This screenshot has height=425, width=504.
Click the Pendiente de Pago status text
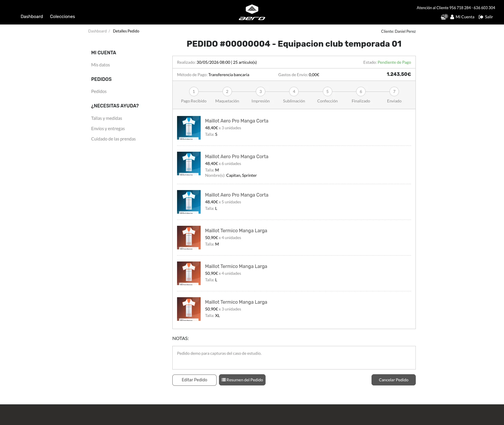tap(394, 62)
